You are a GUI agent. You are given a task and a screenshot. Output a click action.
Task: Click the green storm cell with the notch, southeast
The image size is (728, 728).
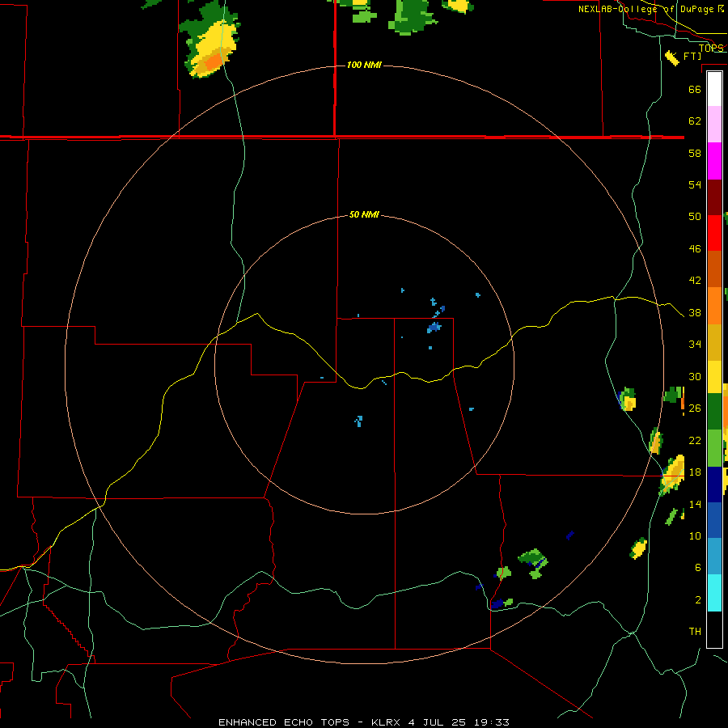[534, 562]
